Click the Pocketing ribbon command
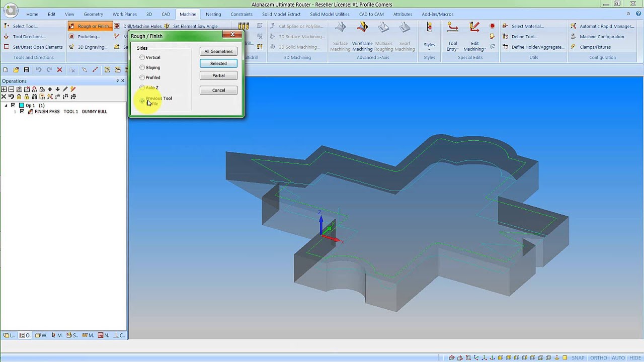This screenshot has width=644, height=362. pyautogui.click(x=85, y=37)
